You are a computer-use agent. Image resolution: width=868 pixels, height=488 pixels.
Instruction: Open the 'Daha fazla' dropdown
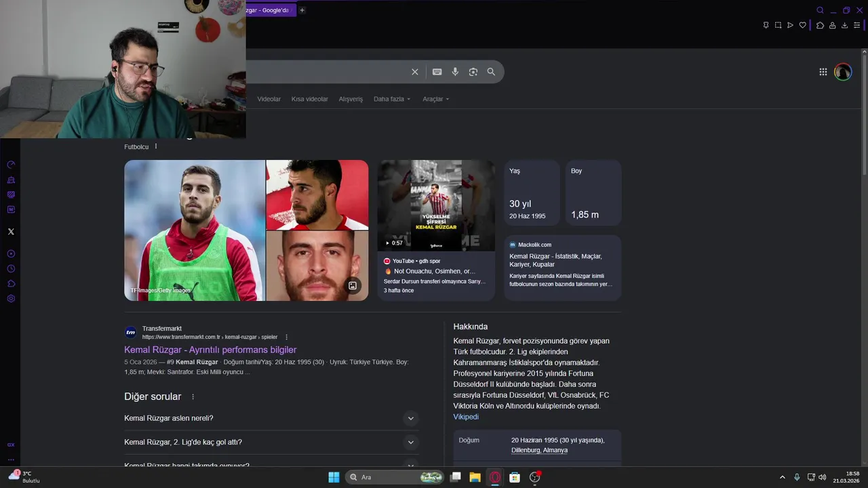(392, 99)
